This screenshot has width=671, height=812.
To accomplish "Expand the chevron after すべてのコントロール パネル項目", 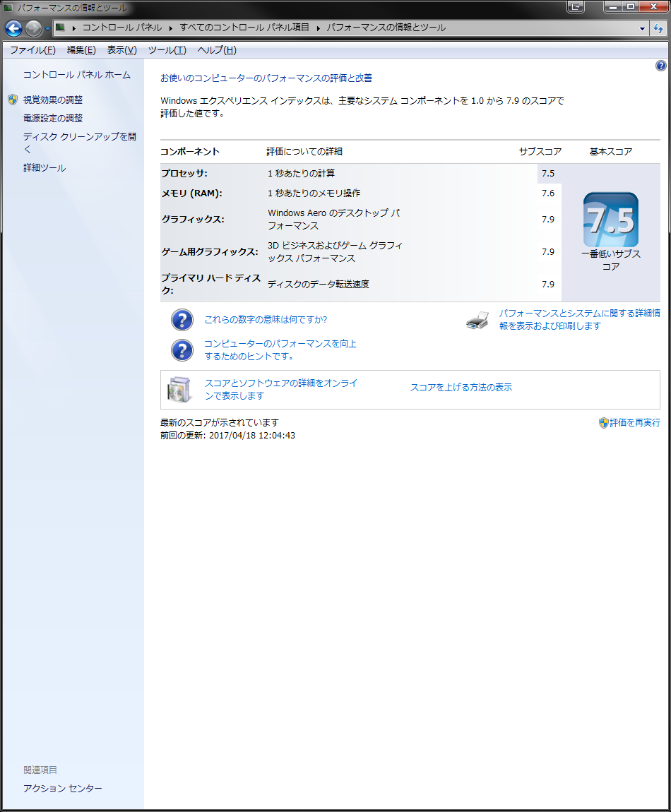I will 318,28.
